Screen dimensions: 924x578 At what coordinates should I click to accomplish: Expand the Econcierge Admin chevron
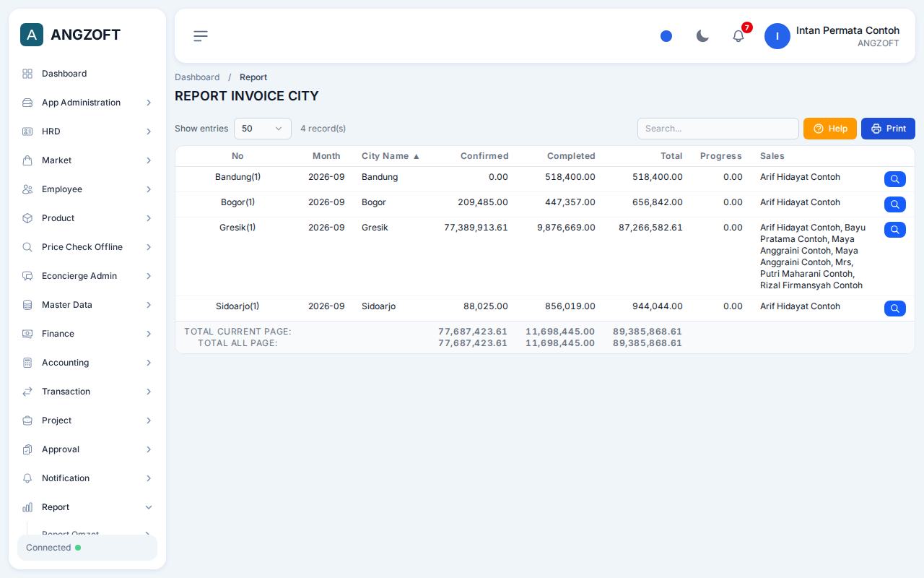point(149,276)
